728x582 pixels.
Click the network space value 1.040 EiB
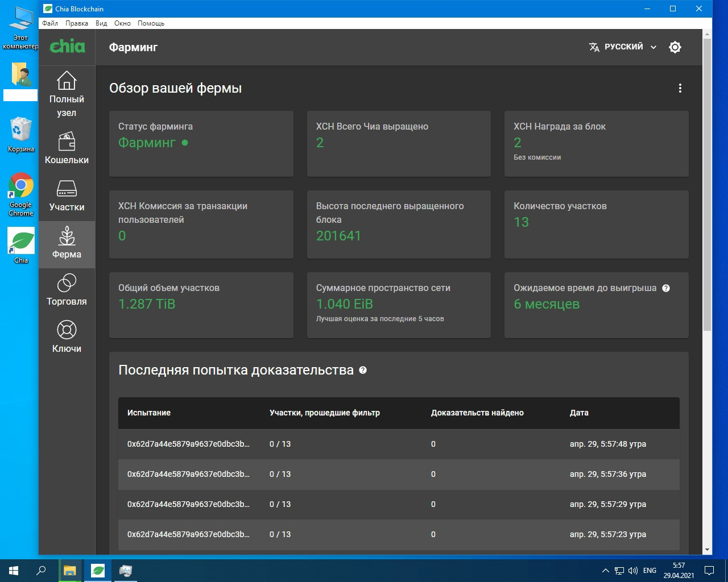[x=345, y=304]
